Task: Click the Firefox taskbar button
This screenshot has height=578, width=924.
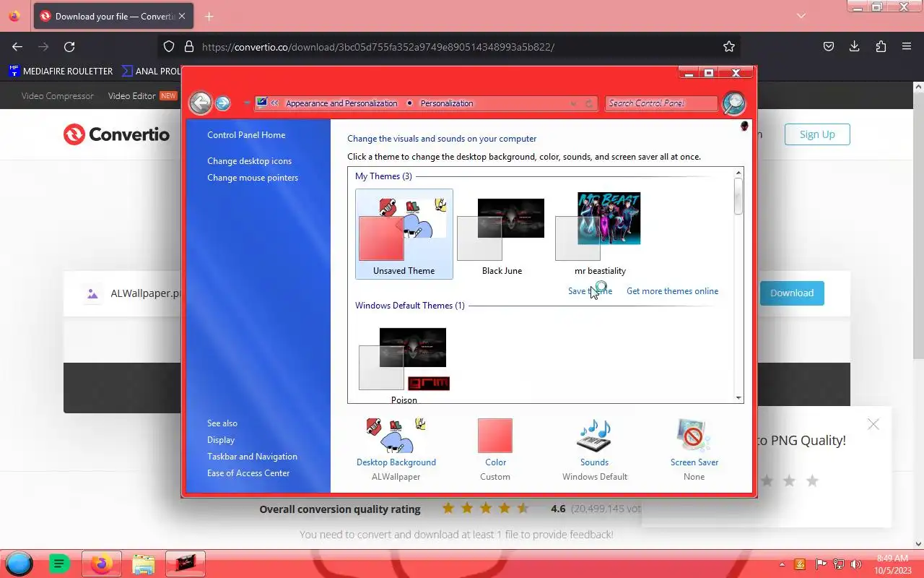Action: pyautogui.click(x=101, y=564)
